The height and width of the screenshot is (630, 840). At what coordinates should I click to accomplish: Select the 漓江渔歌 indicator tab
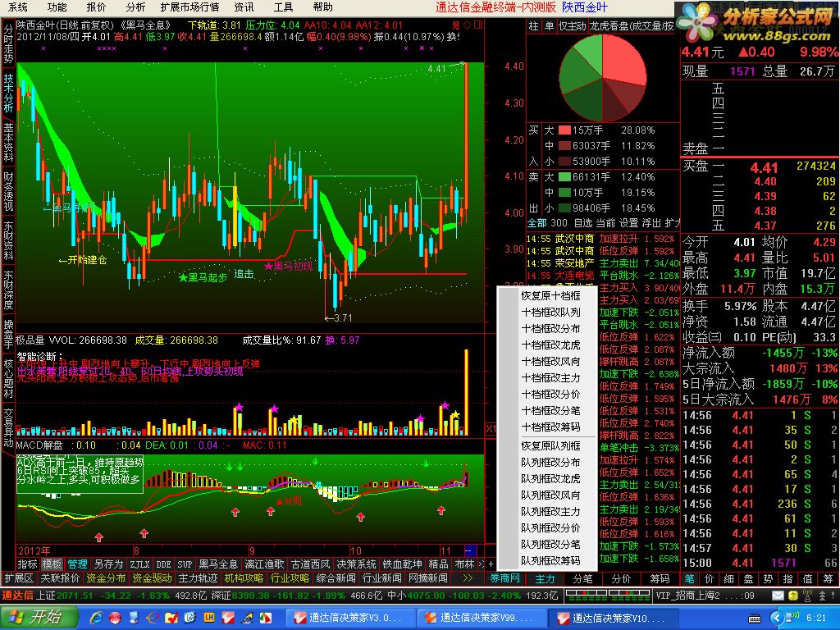(x=265, y=564)
